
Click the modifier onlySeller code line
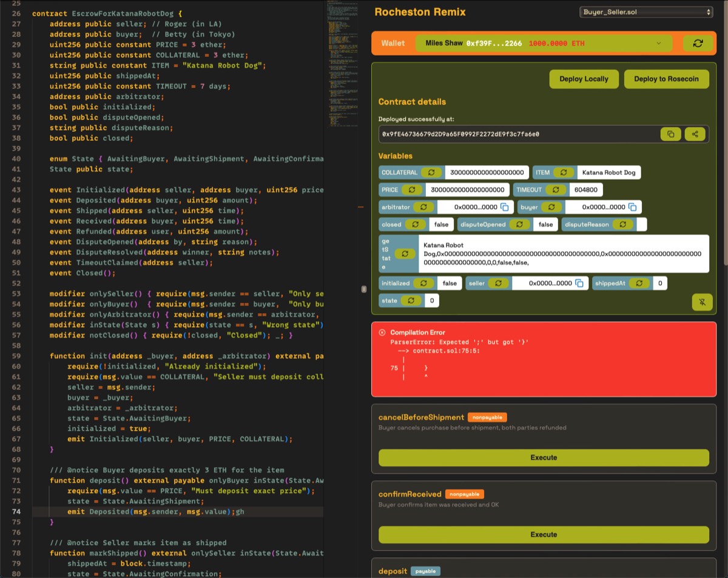[186, 294]
